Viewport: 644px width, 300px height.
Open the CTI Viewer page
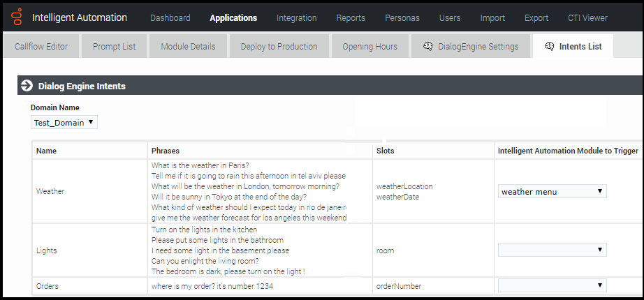pyautogui.click(x=586, y=18)
